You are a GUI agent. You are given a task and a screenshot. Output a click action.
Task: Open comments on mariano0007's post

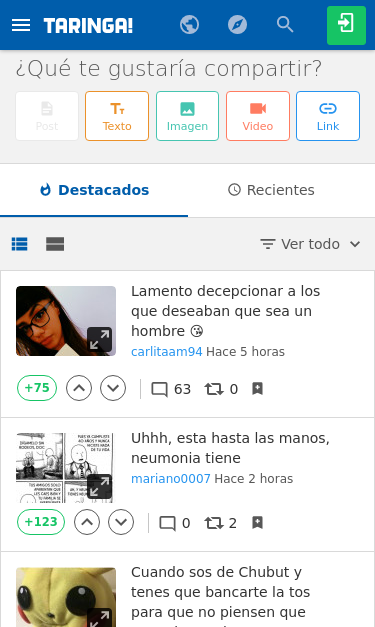point(175,523)
